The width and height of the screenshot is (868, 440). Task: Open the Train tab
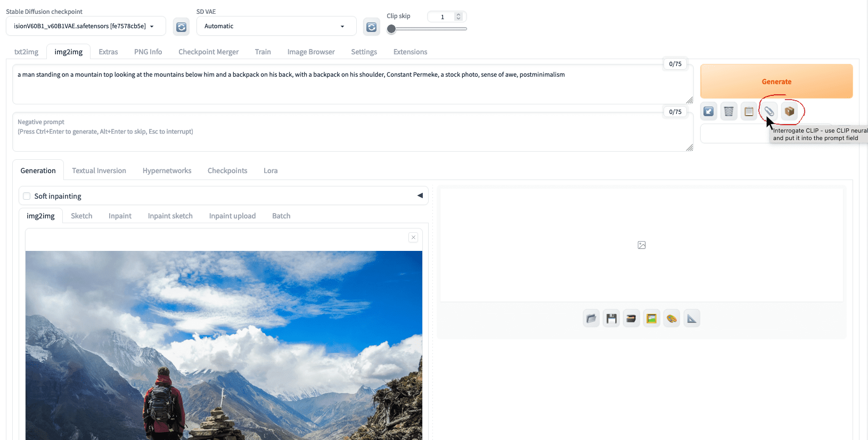tap(263, 52)
